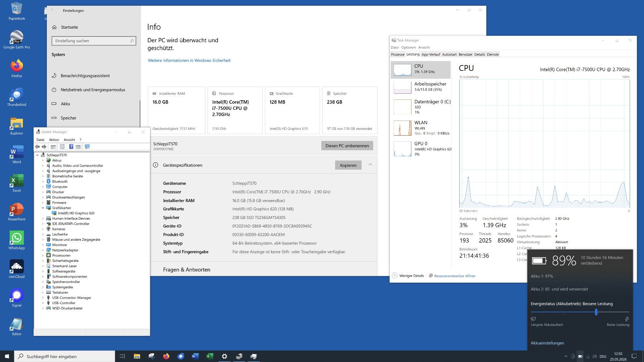Open the WhatsApp desktop shortcut
Image resolution: width=644 pixels, height=362 pixels.
[17, 240]
